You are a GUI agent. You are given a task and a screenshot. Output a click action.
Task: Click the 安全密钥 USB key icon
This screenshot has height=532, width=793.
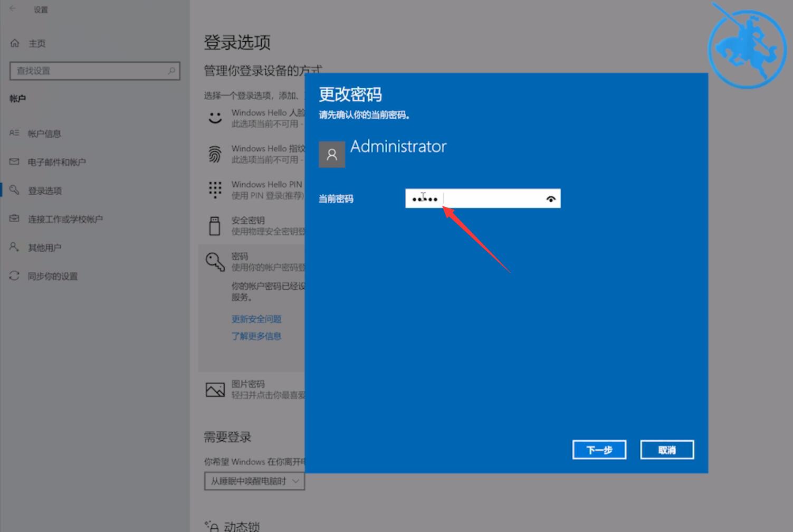point(215,226)
